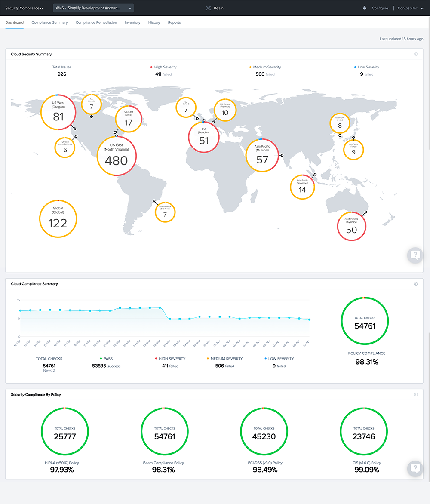The image size is (430, 504).
Task: Click the Beam logo icon
Action: [208, 8]
